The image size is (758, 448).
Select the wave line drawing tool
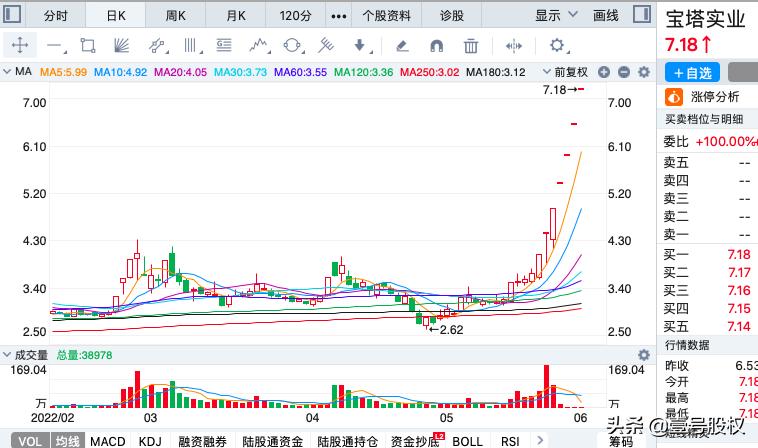(x=259, y=45)
